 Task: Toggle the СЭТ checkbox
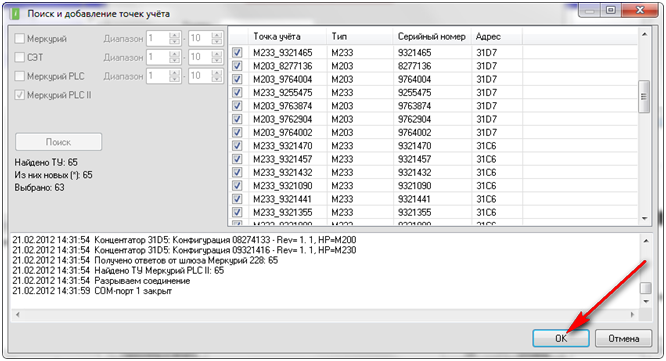pos(20,57)
